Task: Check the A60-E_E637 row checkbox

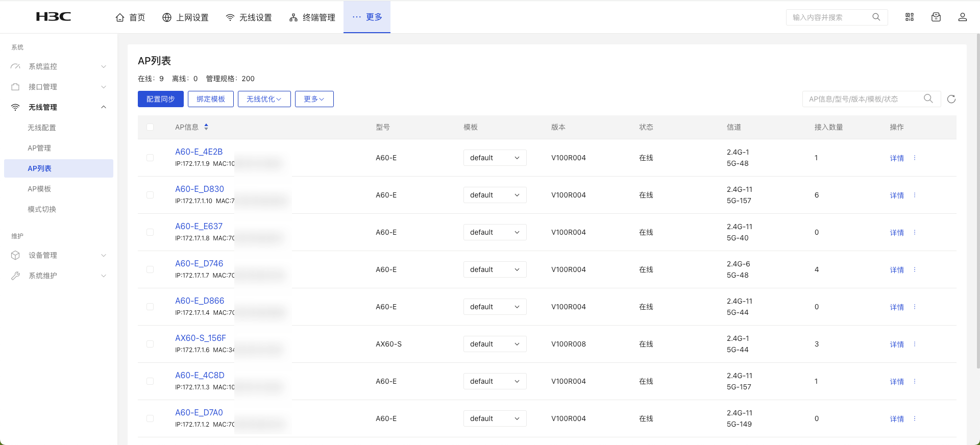Action: click(150, 232)
